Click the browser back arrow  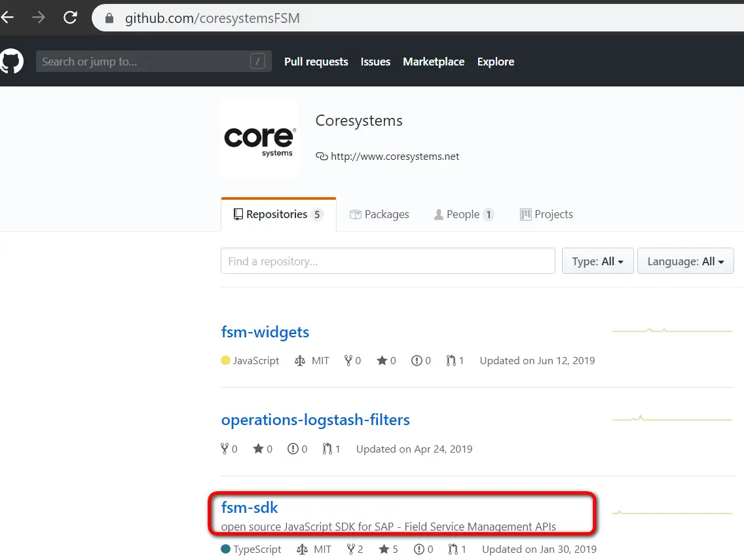tap(7, 18)
